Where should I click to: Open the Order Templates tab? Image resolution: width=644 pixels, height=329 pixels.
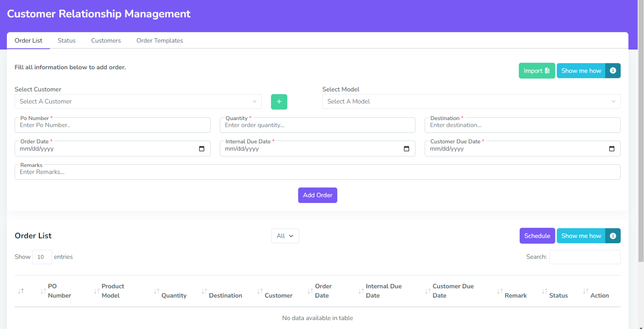point(159,41)
